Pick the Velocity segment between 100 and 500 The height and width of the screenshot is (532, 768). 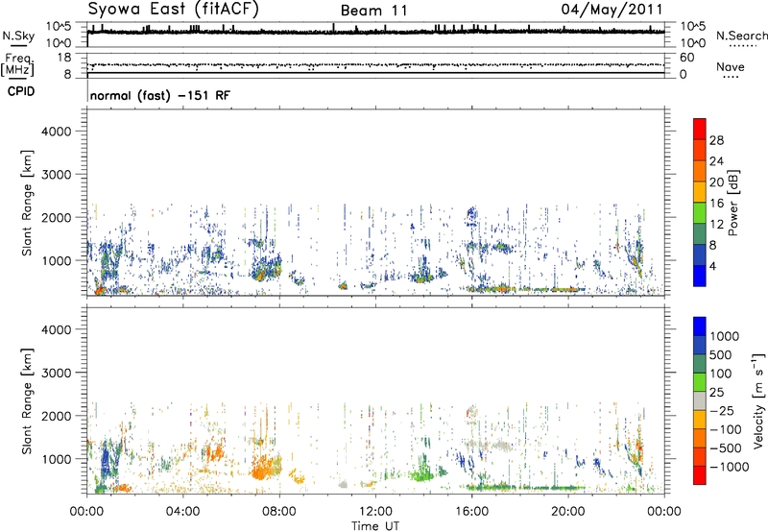click(700, 364)
